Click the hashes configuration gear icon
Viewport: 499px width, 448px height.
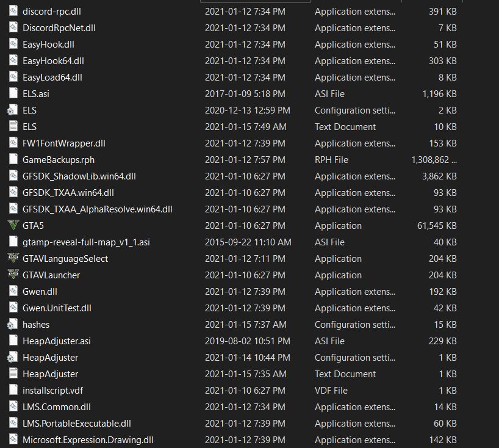coord(13,325)
